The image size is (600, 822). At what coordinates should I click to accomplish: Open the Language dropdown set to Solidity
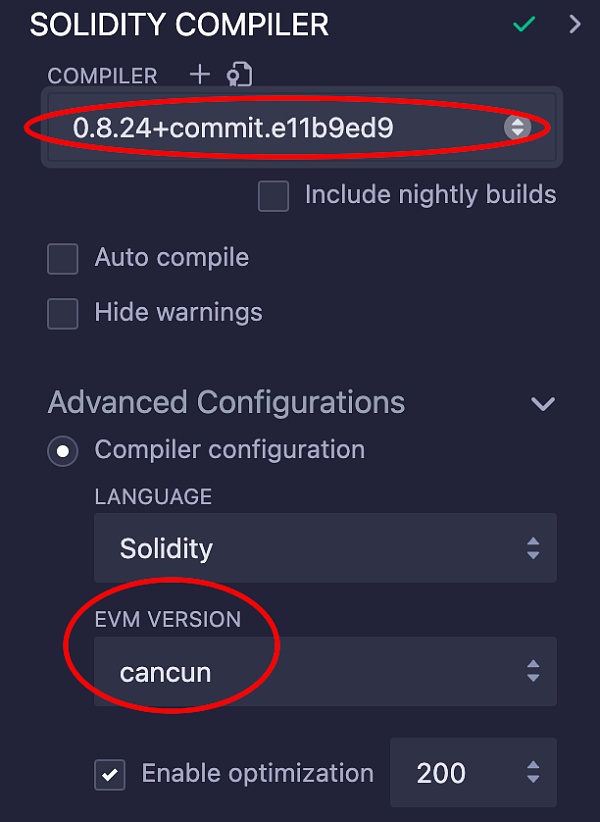[300, 548]
